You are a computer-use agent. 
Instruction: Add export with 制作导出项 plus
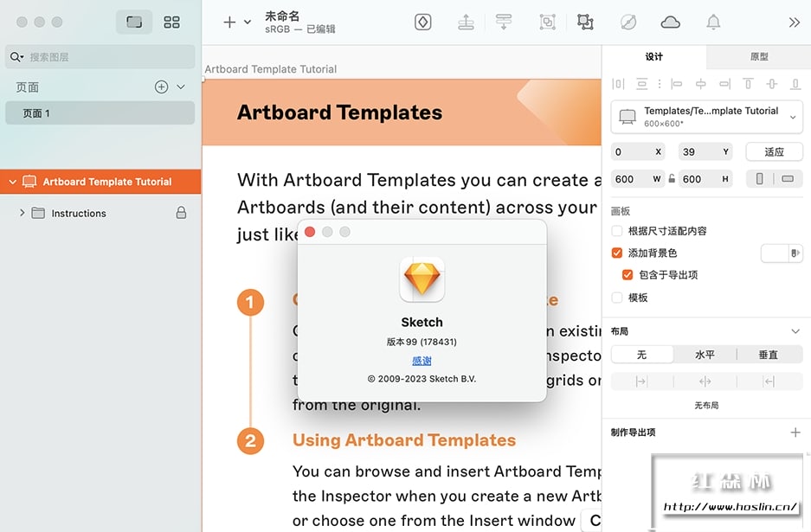(795, 433)
